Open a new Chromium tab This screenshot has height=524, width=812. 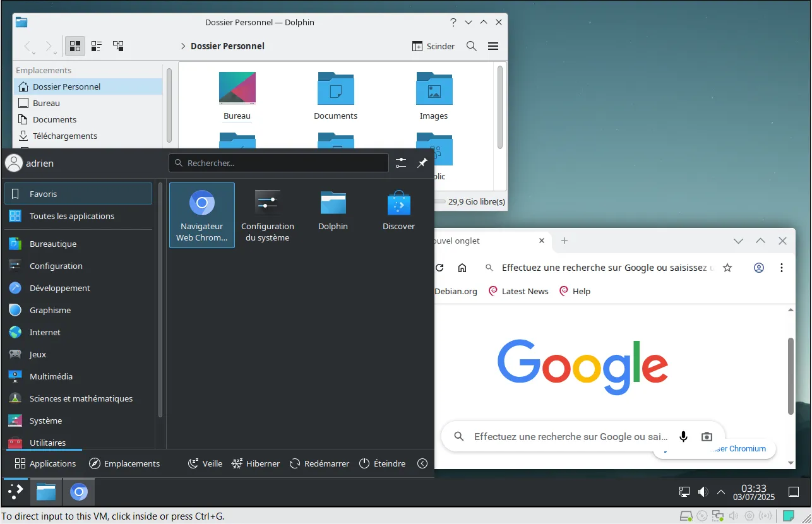tap(564, 241)
